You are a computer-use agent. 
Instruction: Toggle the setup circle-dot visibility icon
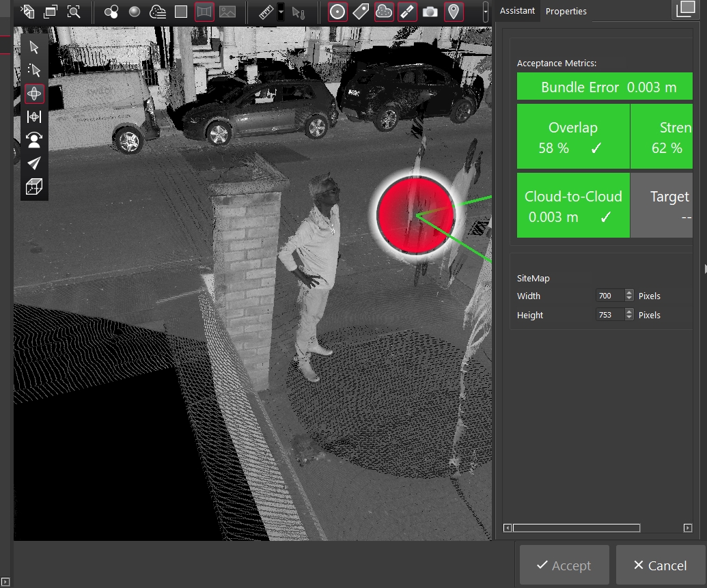337,12
